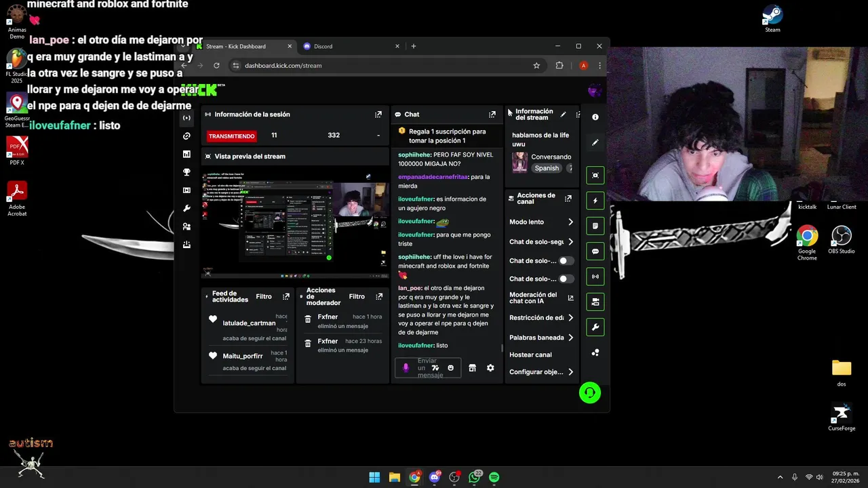
Task: Open the link icon in left sidebar
Action: pyautogui.click(x=186, y=136)
